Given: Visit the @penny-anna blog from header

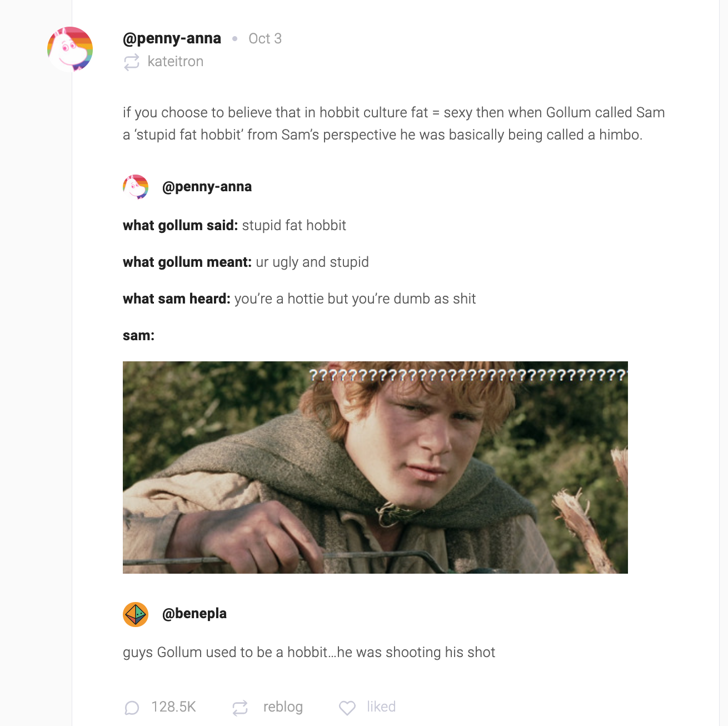Looking at the screenshot, I should [172, 38].
